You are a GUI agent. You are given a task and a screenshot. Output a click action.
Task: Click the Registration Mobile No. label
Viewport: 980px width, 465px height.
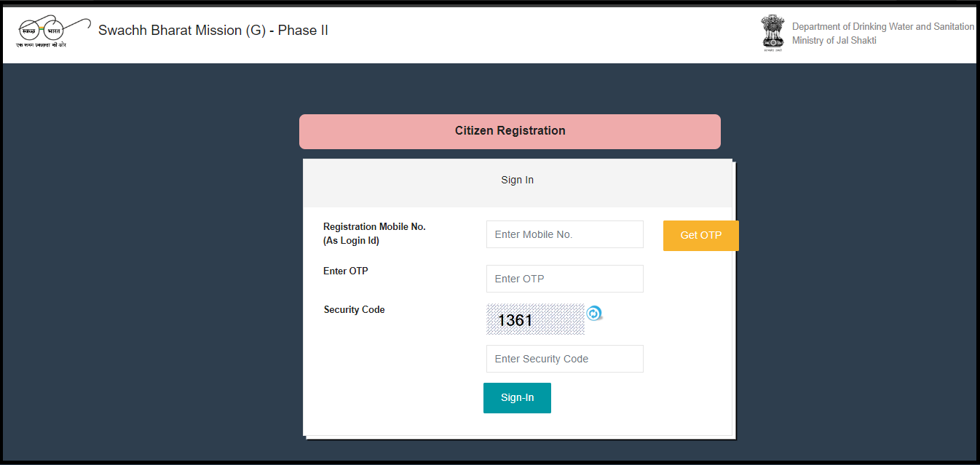374,226
